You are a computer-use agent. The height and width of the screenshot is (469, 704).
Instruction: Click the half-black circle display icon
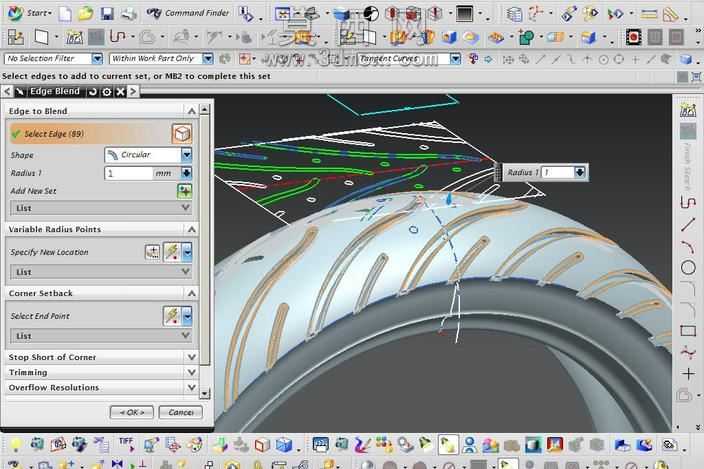371,14
